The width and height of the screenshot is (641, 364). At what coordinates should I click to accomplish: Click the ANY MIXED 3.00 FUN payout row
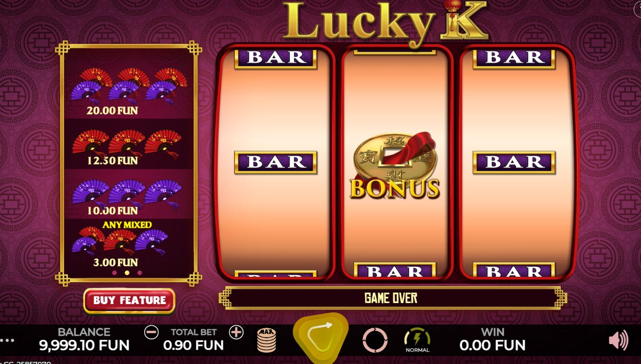[x=129, y=244]
